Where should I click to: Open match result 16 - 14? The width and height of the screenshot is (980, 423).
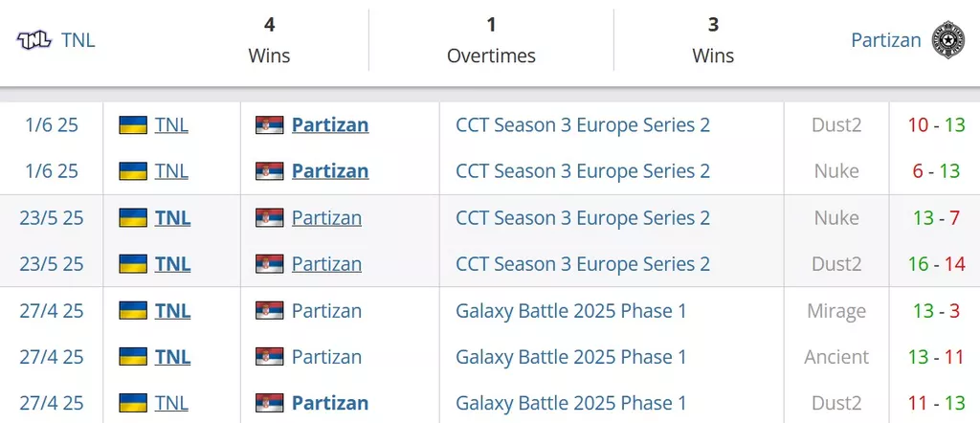tap(936, 264)
